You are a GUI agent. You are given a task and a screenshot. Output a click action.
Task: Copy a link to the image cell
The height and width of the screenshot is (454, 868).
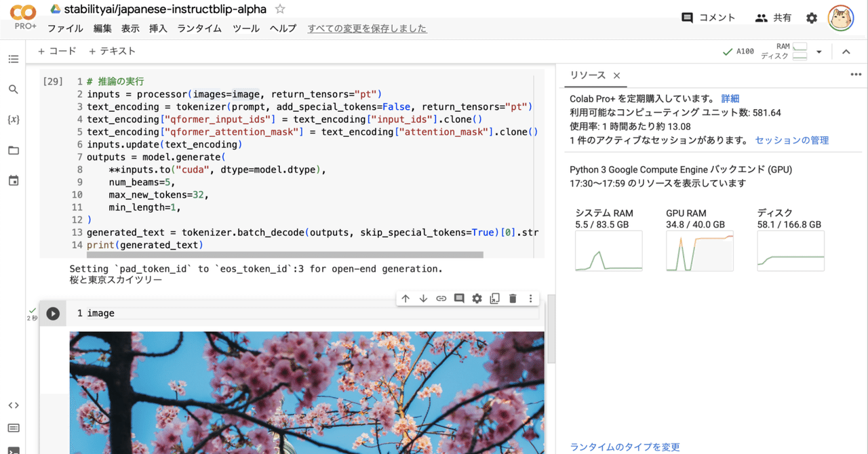[x=441, y=298]
